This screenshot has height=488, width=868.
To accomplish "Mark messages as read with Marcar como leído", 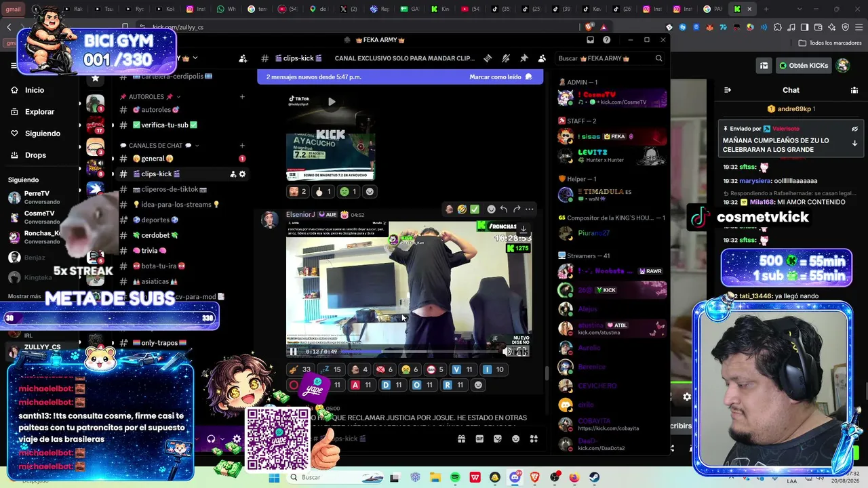I will (501, 77).
